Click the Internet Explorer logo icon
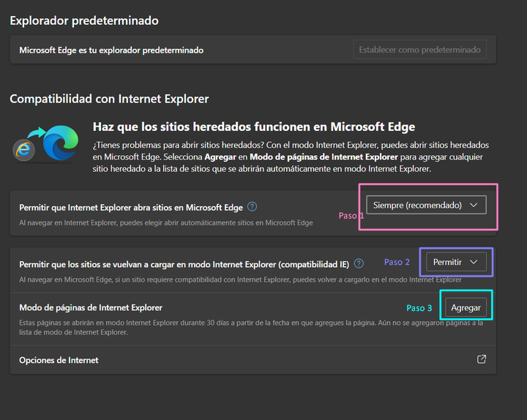 (24, 149)
